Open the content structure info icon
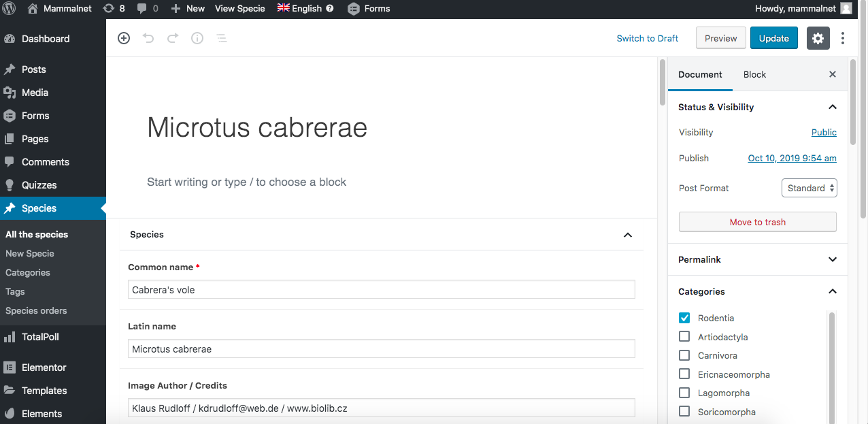Screen dimensions: 868x424 197,39
